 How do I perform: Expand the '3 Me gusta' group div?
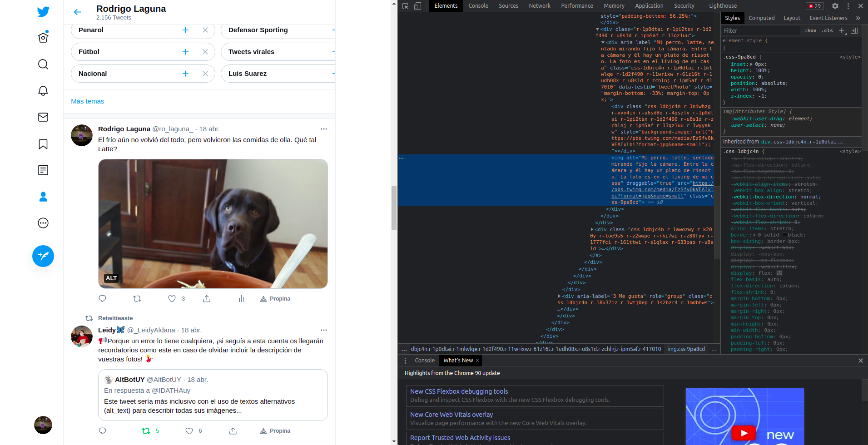click(x=559, y=297)
